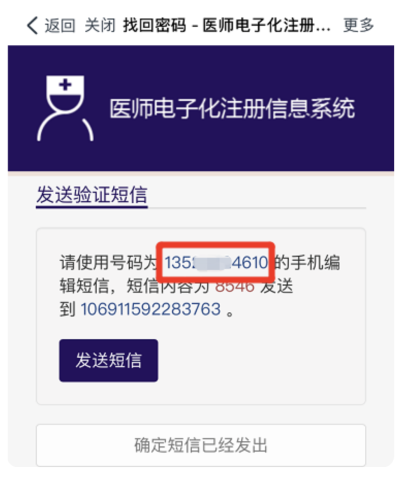Click the 医师电子化注册信息系统 banner title

(232, 109)
